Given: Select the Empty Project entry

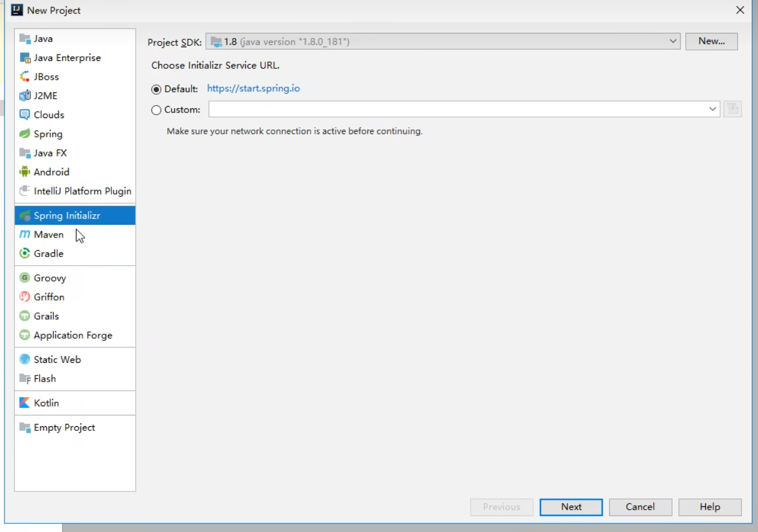Looking at the screenshot, I should point(75,428).
